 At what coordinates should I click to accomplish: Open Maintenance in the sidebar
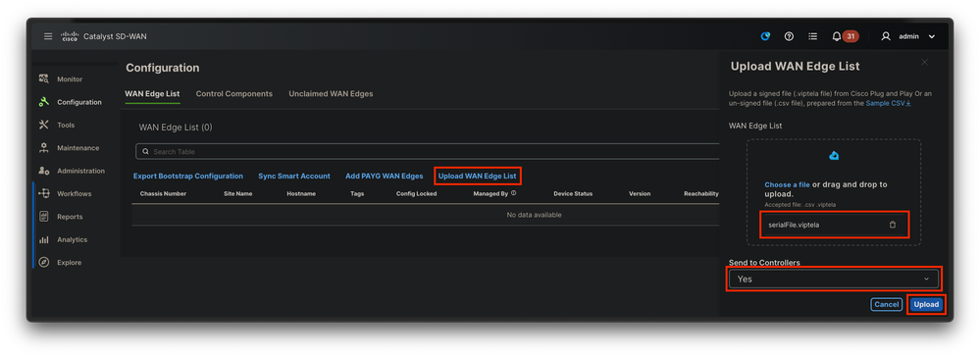click(78, 148)
